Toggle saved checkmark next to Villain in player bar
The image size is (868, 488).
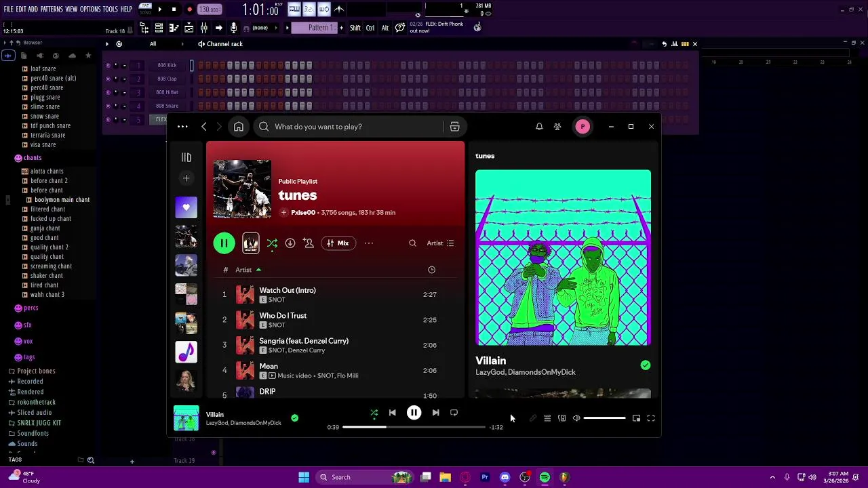(x=294, y=418)
